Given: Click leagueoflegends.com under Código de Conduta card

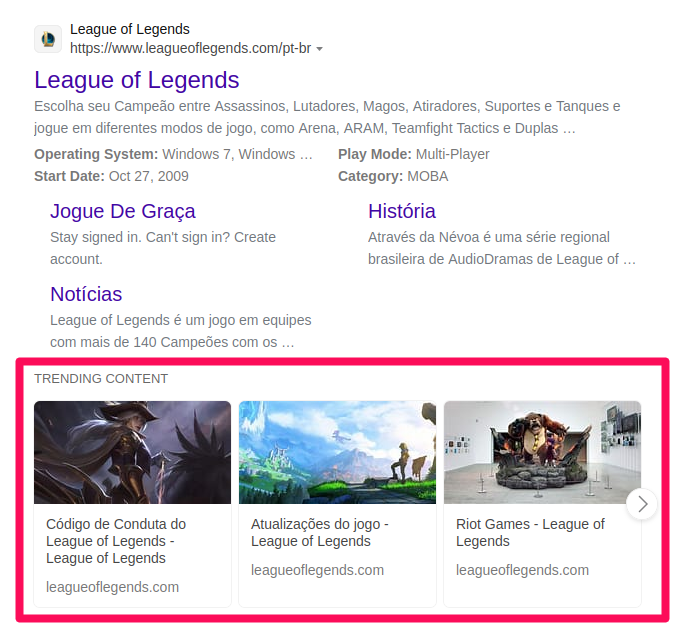Looking at the screenshot, I should point(112,587).
